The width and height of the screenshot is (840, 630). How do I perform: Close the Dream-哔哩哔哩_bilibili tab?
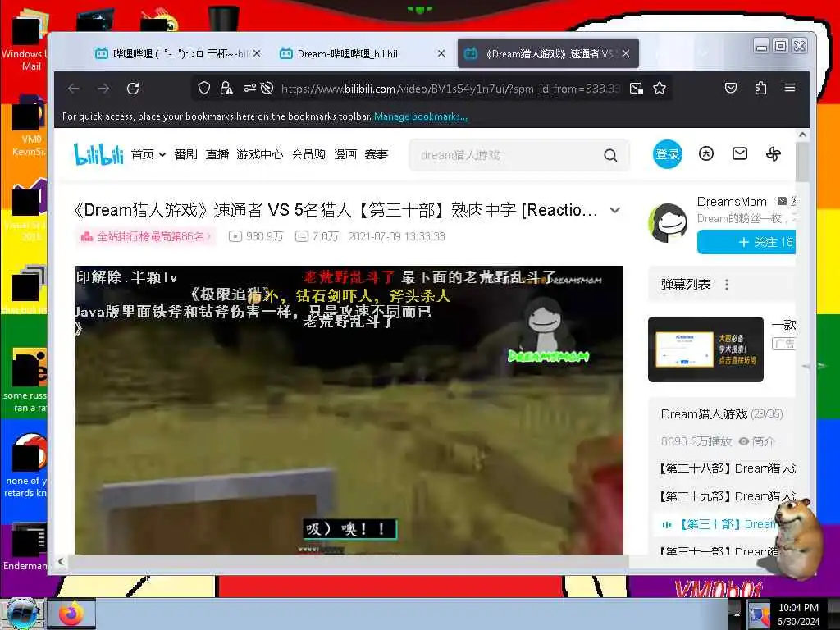tap(441, 53)
